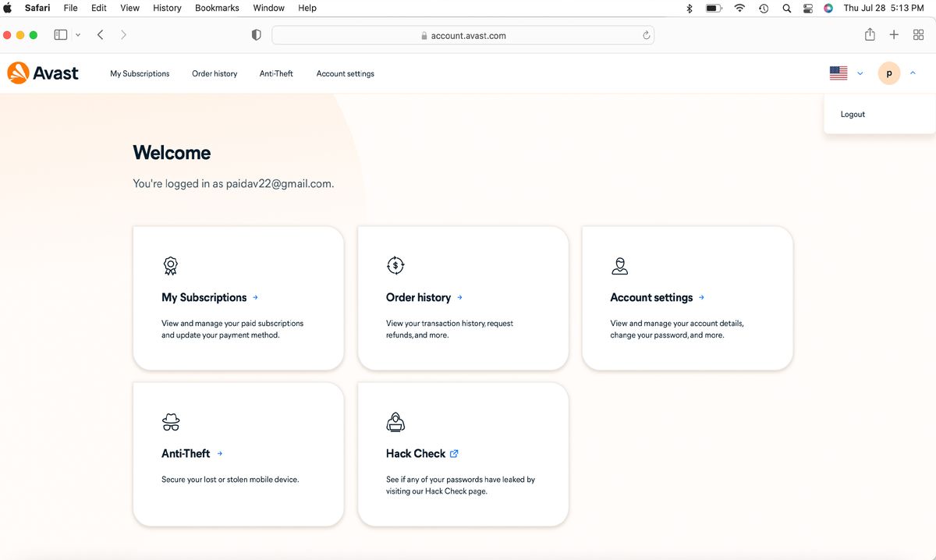Click the masked burglar Hack Check icon
936x560 pixels.
click(x=395, y=421)
